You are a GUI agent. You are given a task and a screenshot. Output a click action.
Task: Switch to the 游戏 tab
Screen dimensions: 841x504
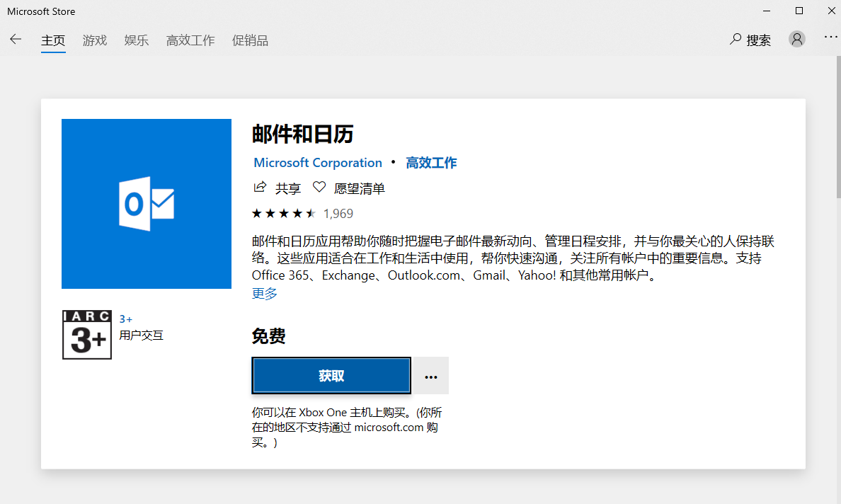pos(95,40)
